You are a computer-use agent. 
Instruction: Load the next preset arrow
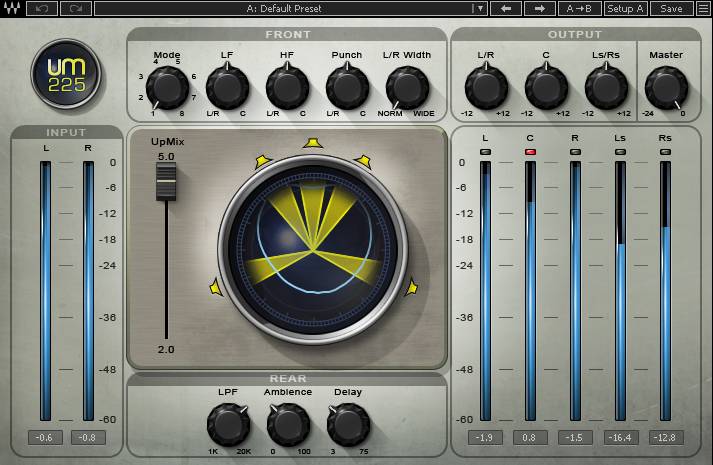click(x=540, y=8)
